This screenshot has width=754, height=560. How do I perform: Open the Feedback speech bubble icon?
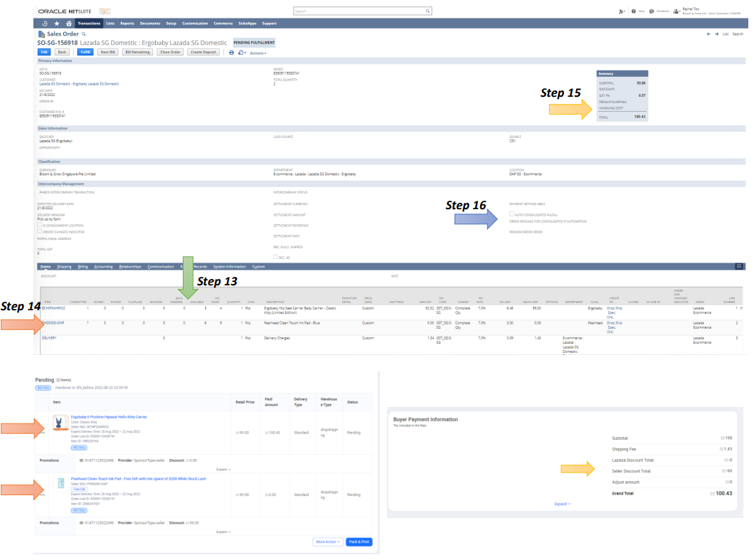(652, 11)
